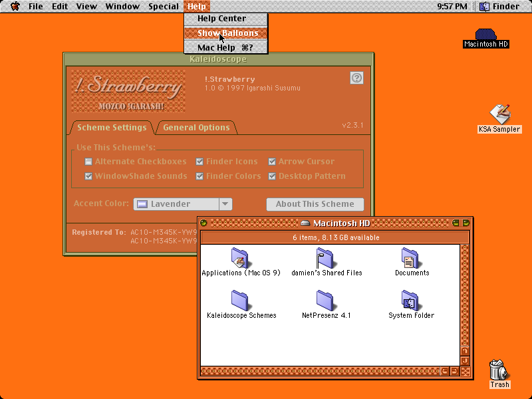Screen dimensions: 532x399
Task: Click the scroll right arrow in Macintosh HD
Action: [455, 371]
